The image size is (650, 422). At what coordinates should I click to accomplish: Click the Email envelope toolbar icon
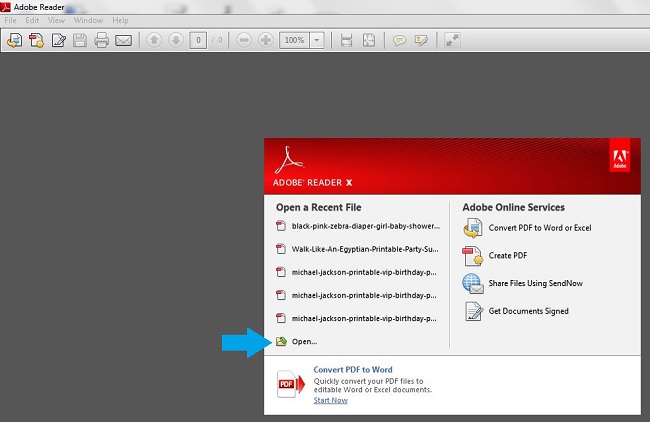[x=124, y=40]
